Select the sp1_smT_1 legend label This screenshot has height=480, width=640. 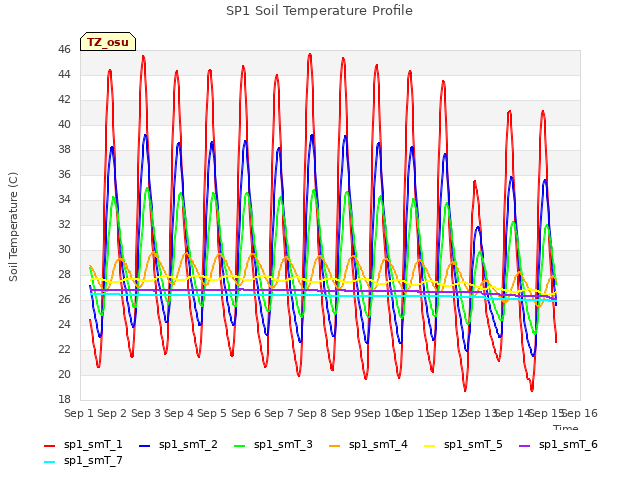[93, 444]
